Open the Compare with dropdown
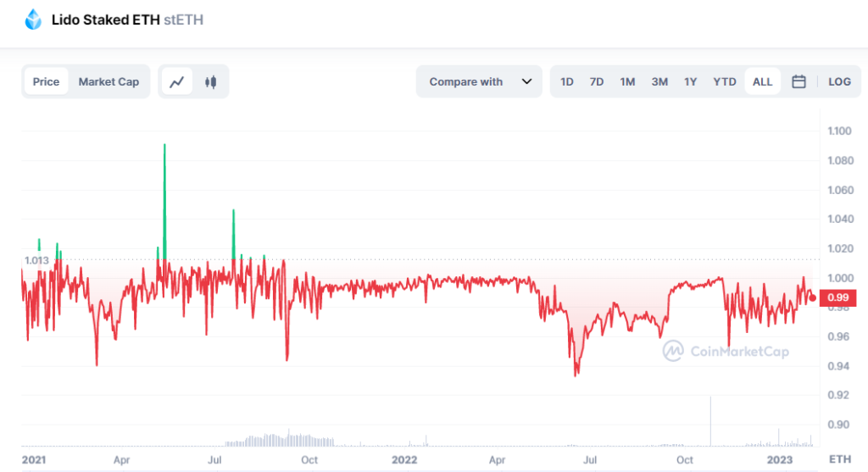The height and width of the screenshot is (472, 868). point(479,82)
